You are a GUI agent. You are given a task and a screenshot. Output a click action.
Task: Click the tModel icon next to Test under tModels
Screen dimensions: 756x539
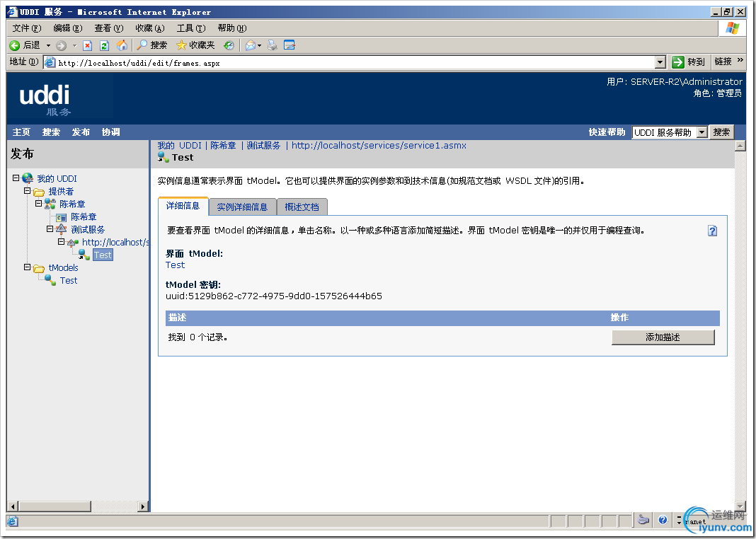50,280
